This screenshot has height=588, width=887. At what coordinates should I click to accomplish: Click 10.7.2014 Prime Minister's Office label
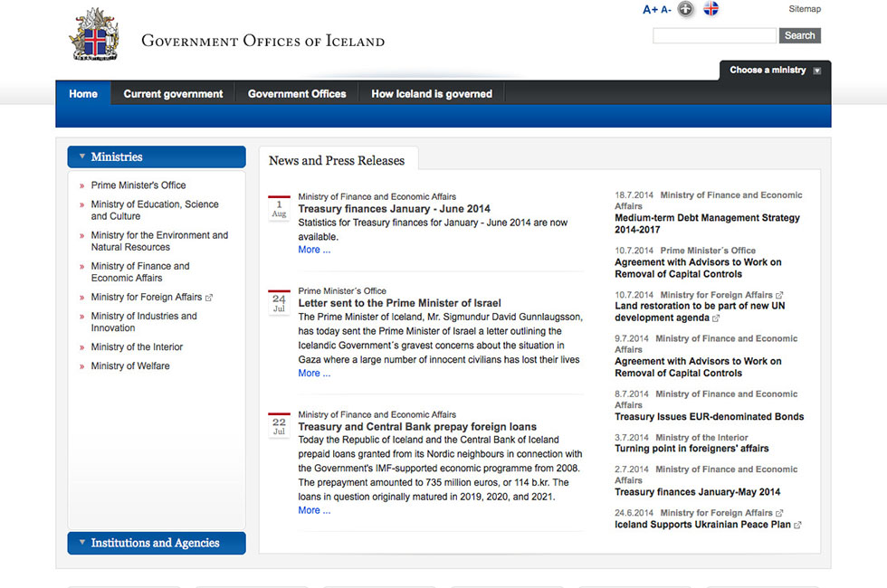(685, 251)
